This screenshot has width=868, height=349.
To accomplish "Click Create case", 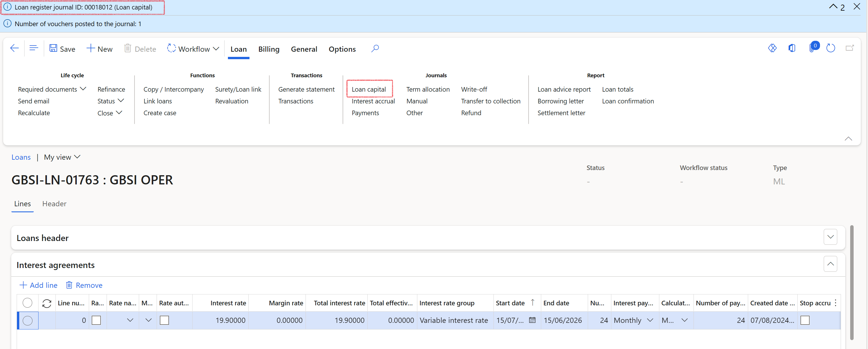I will coord(160,113).
